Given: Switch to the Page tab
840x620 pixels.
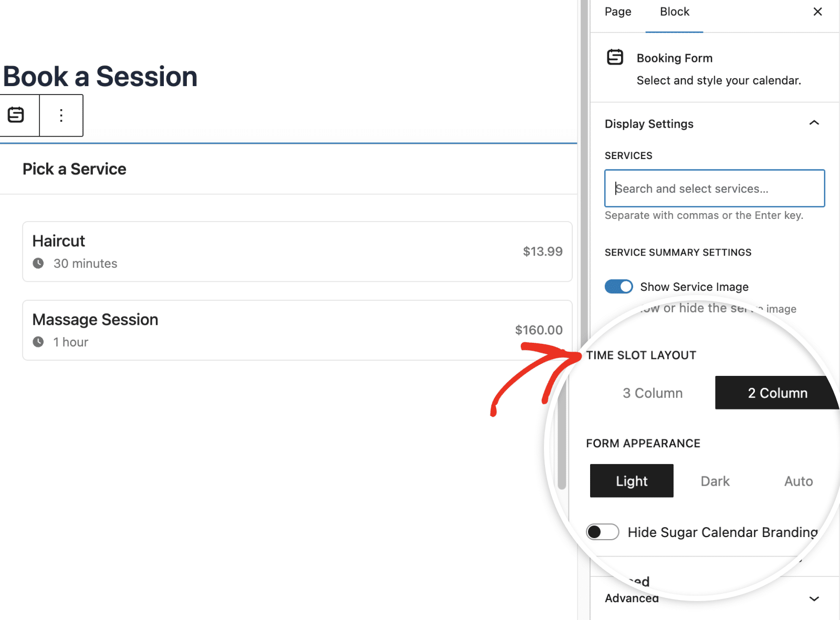Looking at the screenshot, I should (617, 11).
